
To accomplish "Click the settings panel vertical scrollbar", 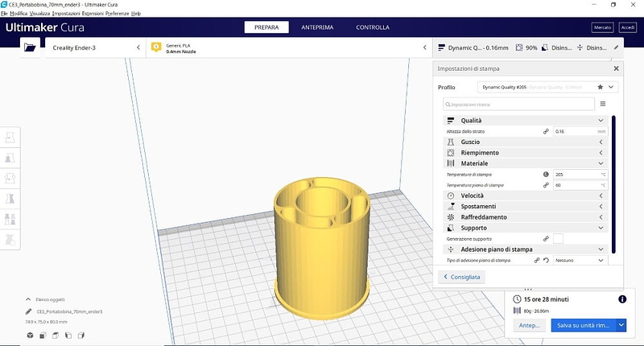I will (x=613, y=185).
